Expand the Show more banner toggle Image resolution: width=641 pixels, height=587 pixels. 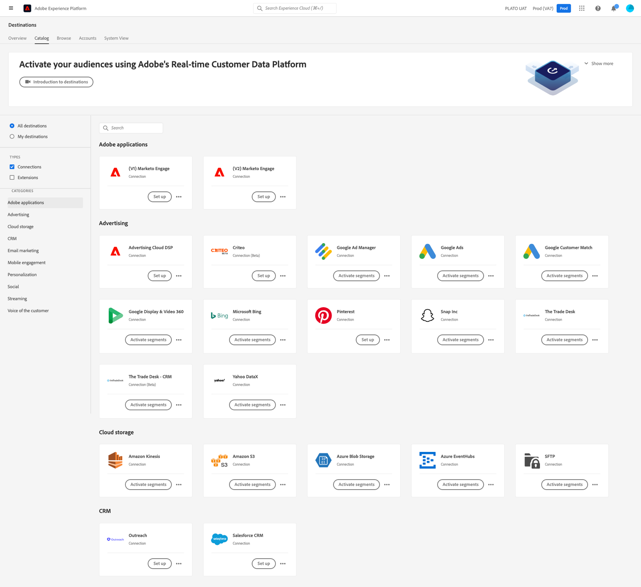click(x=599, y=63)
